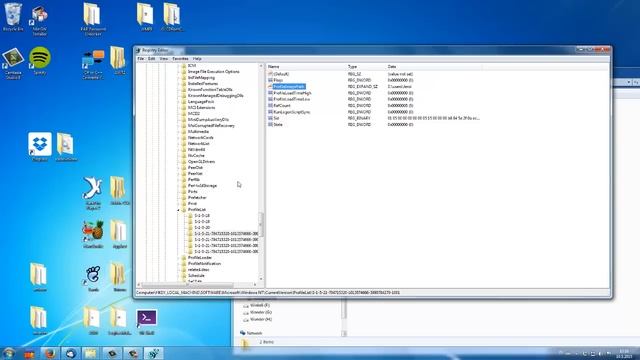
Task: Select the OpenGLDrivers key
Action: [x=201, y=162]
